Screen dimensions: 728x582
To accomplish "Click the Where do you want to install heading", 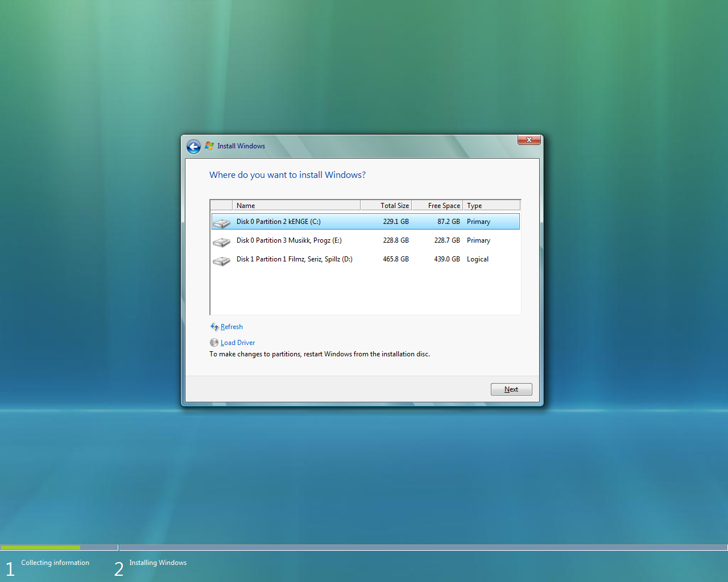I will pyautogui.click(x=287, y=175).
